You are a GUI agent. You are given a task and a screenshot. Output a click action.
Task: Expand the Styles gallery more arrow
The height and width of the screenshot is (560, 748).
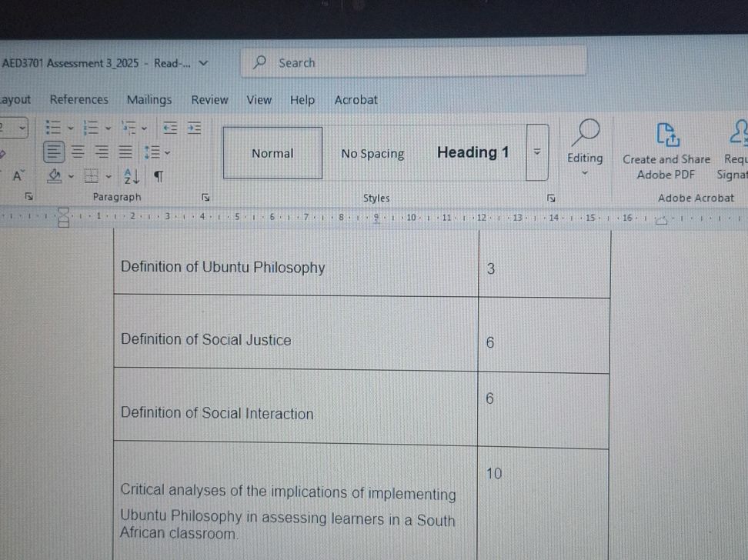pyautogui.click(x=536, y=153)
